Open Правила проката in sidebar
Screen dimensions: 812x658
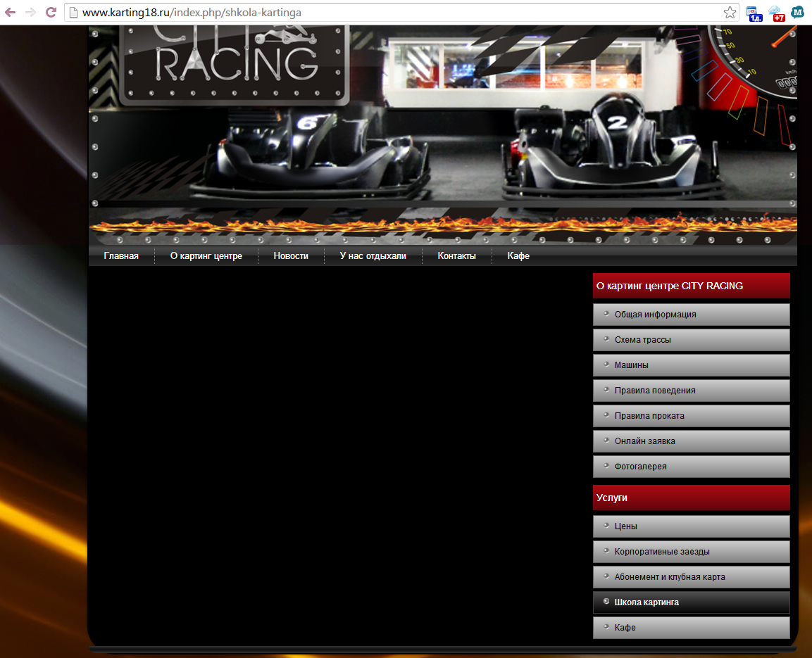coord(692,416)
